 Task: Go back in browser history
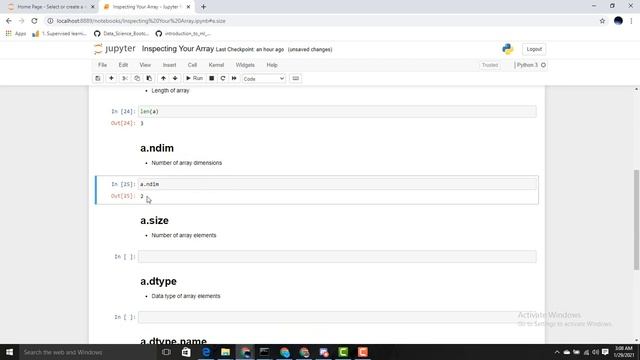[x=9, y=21]
